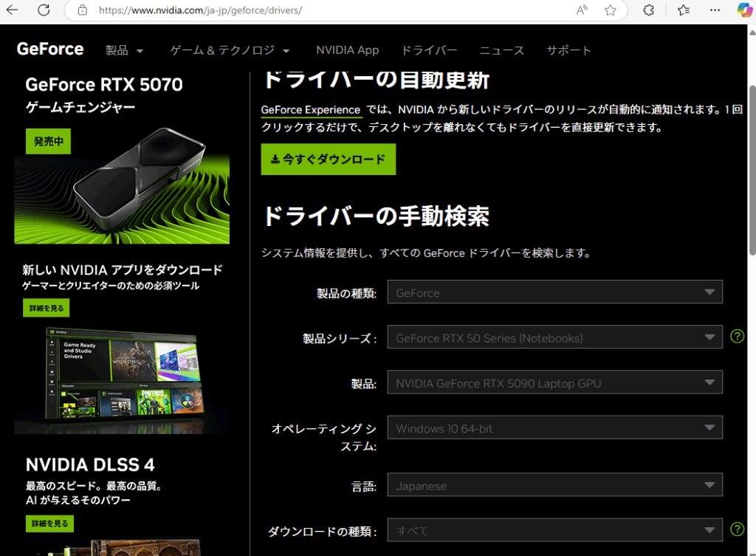756x556 pixels.
Task: Open the browser Extensions puzzle icon
Action: coord(648,10)
